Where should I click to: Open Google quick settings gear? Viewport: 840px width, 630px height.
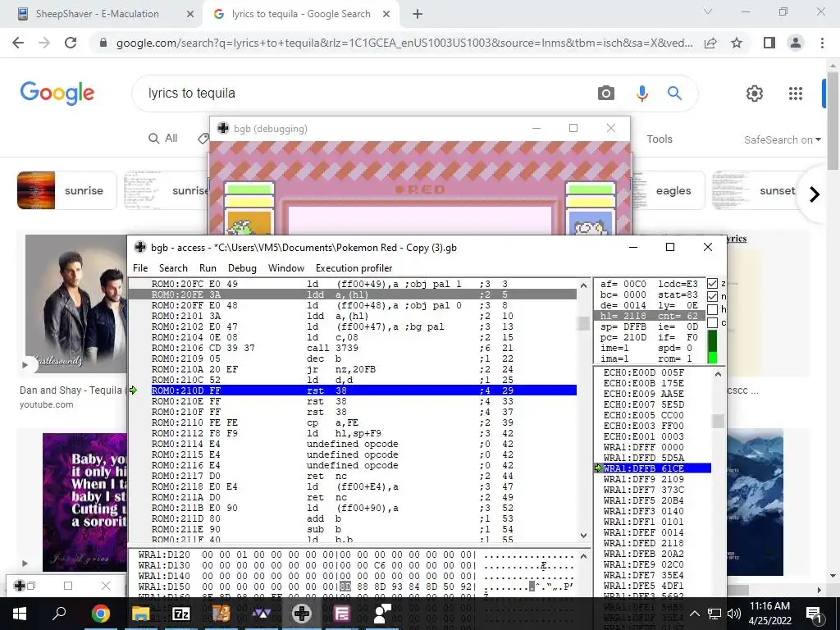[x=755, y=94]
